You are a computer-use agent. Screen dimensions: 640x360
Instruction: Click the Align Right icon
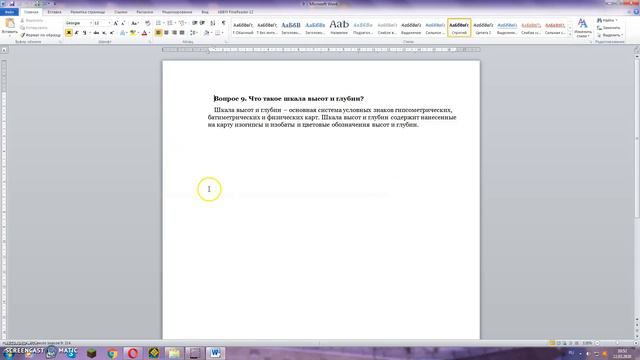click(x=174, y=33)
